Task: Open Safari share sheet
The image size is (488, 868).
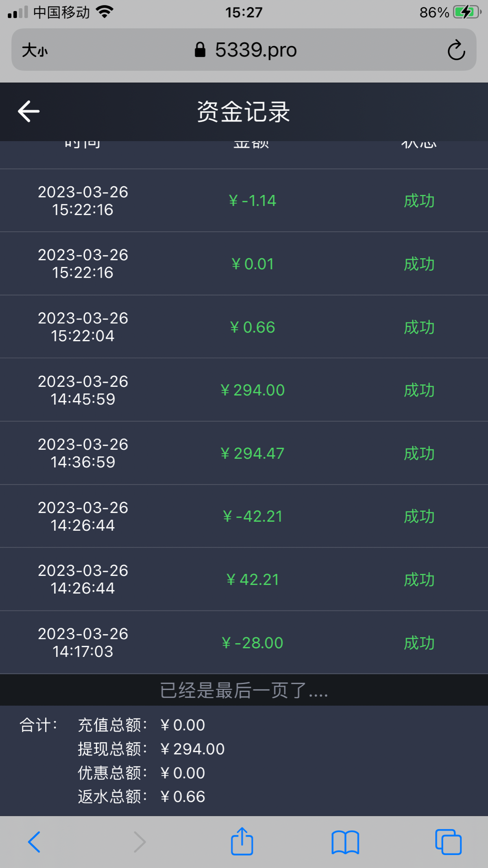Action: click(x=242, y=842)
